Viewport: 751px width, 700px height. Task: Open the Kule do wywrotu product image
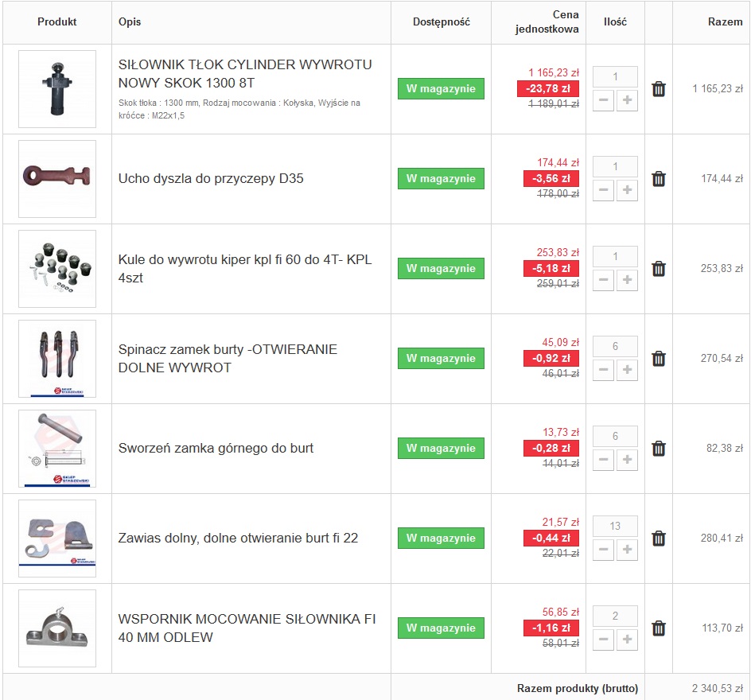[57, 269]
